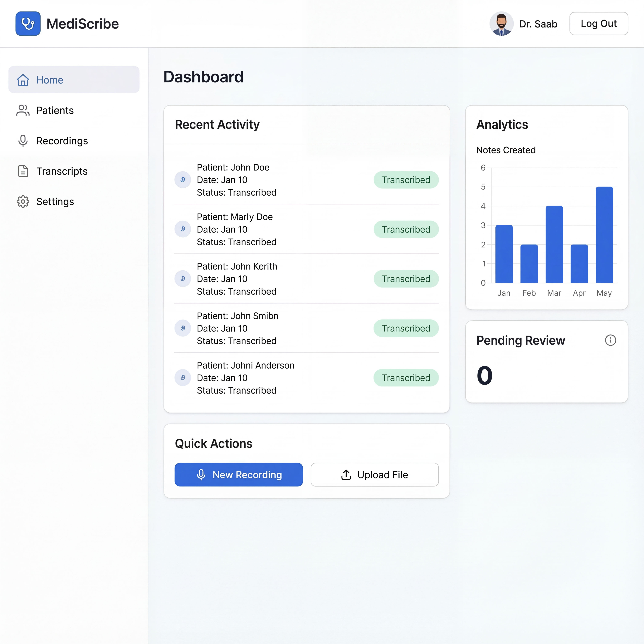Click the Settings gear icon in sidebar
644x644 pixels.
(x=23, y=201)
